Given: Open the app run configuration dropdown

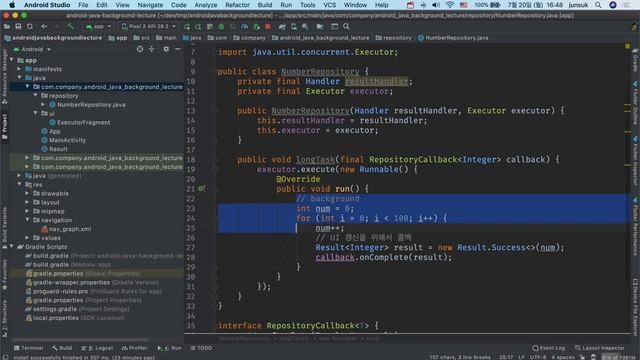Looking at the screenshot, I should pyautogui.click(x=98, y=27).
